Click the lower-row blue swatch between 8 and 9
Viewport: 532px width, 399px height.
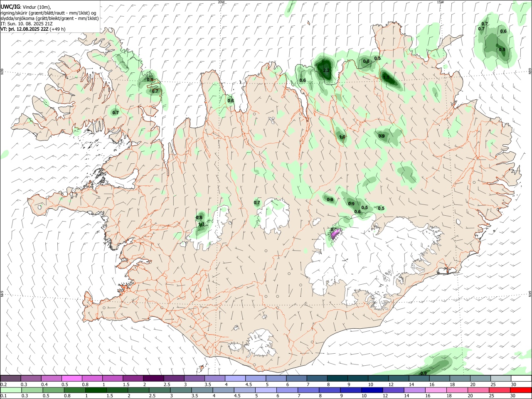click(x=330, y=390)
